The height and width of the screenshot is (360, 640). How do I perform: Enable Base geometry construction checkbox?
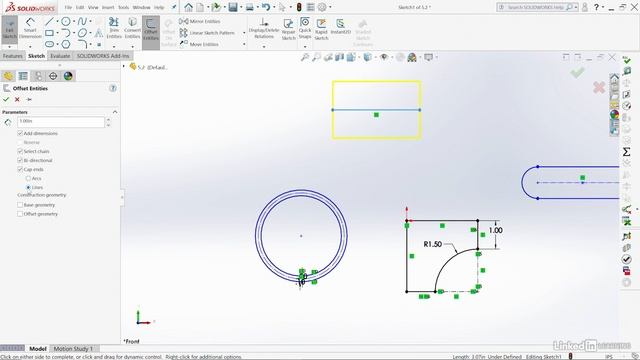click(20, 205)
